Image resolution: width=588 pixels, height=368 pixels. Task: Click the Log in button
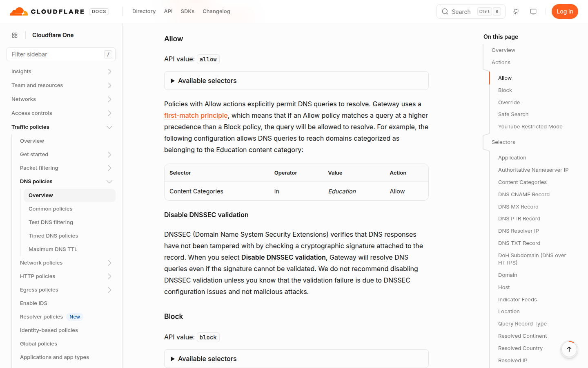coord(565,11)
